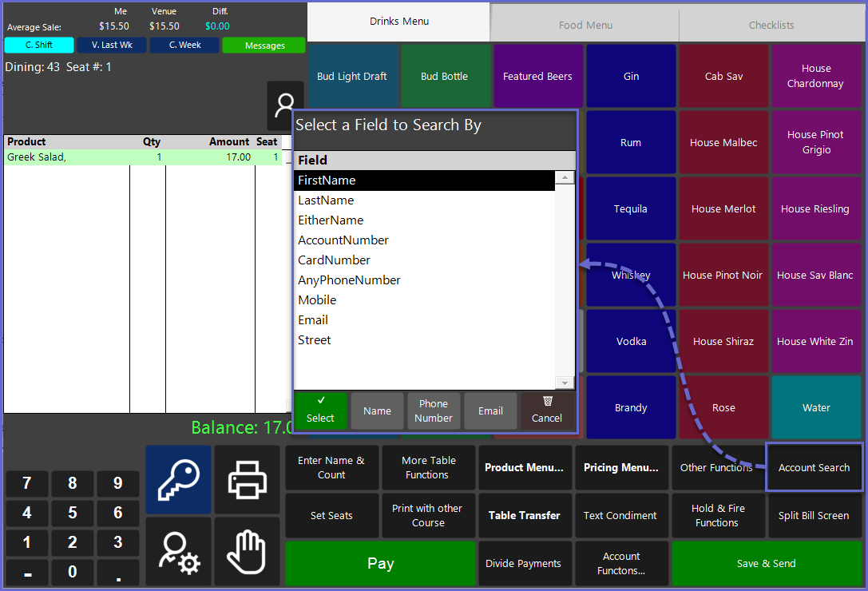Open the Product Menu dropdown button

[524, 468]
